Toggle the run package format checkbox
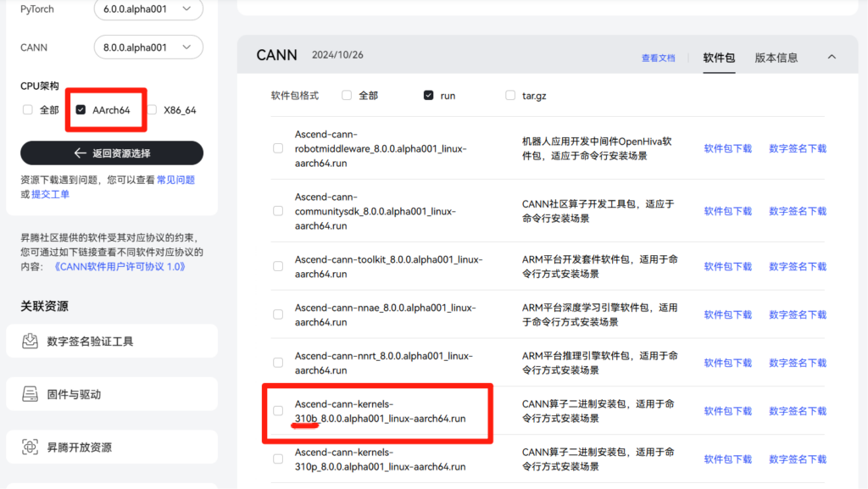This screenshot has height=489, width=868. (x=429, y=96)
